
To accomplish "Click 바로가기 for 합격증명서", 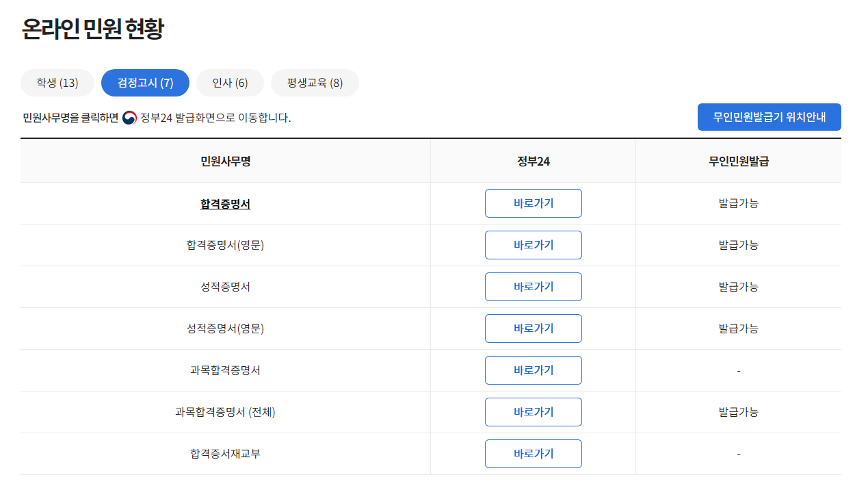I will [533, 203].
